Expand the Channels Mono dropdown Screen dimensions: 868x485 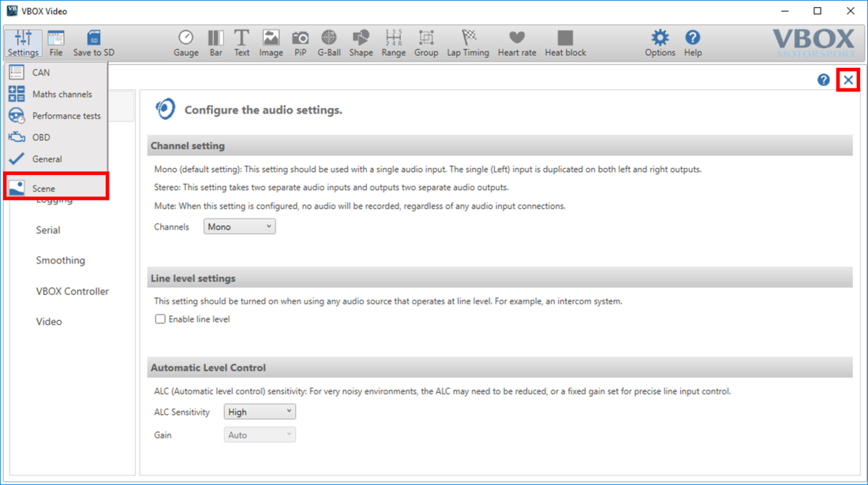coord(239,227)
